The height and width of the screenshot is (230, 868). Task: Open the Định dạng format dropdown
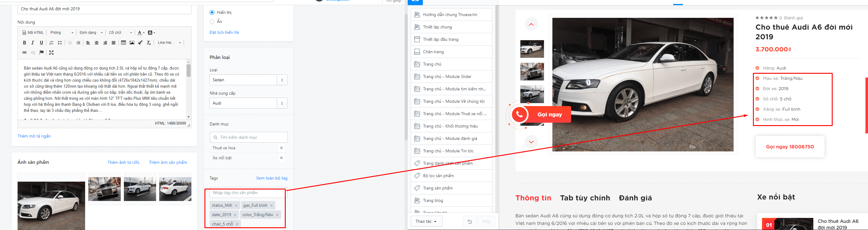[x=91, y=33]
